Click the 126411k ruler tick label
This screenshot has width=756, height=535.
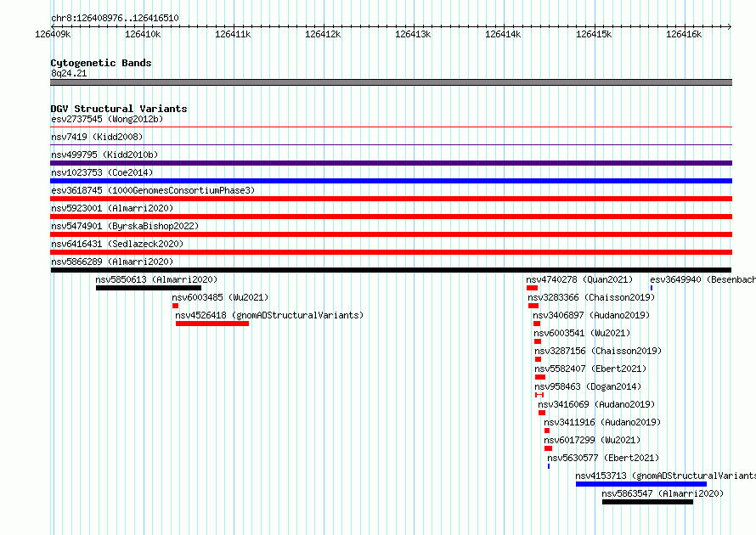coord(233,34)
